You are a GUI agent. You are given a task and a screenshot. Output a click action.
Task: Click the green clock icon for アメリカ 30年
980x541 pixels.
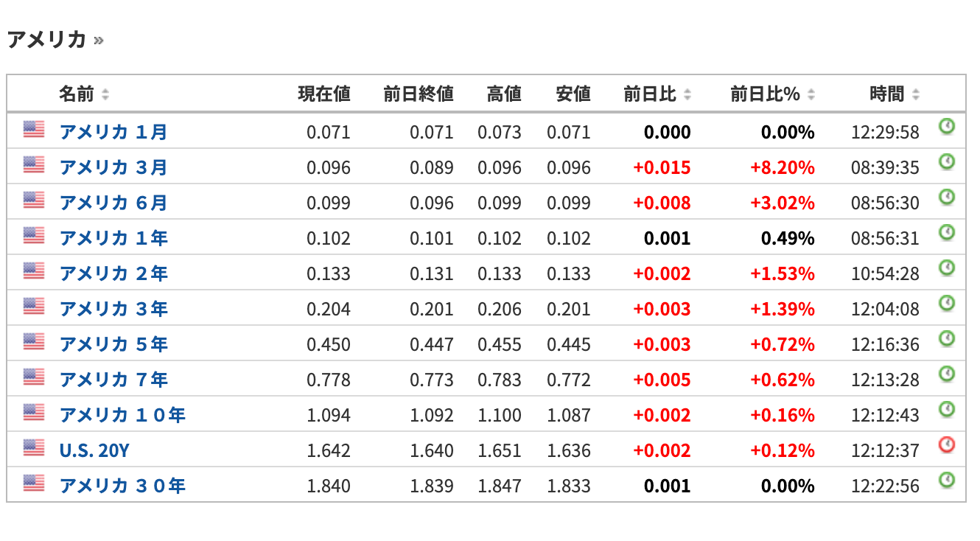pyautogui.click(x=947, y=480)
